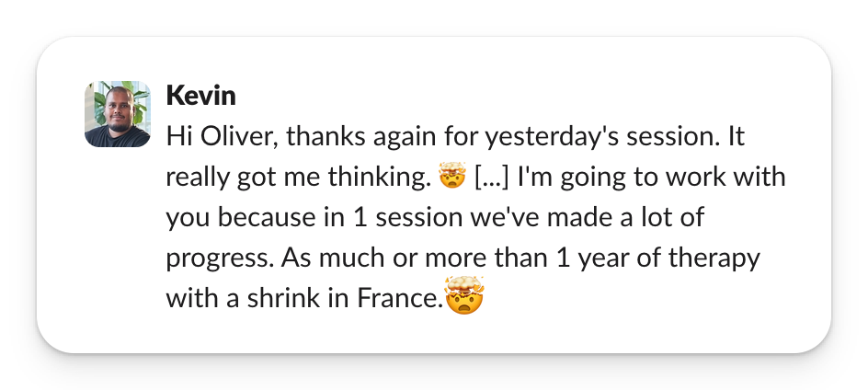Image resolution: width=868 pixels, height=390 pixels.
Task: Open the Kevin sender name
Action: (x=200, y=96)
